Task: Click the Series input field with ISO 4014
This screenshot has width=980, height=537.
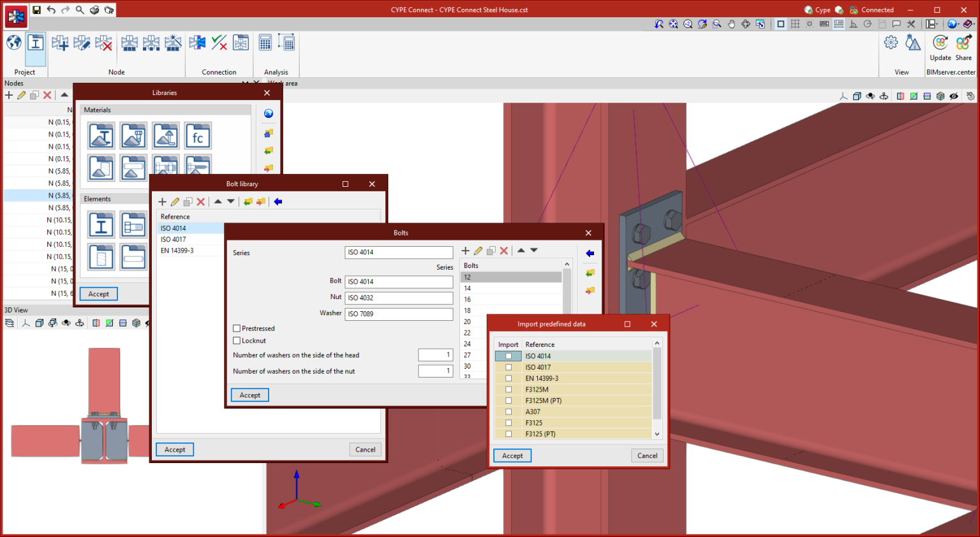Action: (x=399, y=253)
